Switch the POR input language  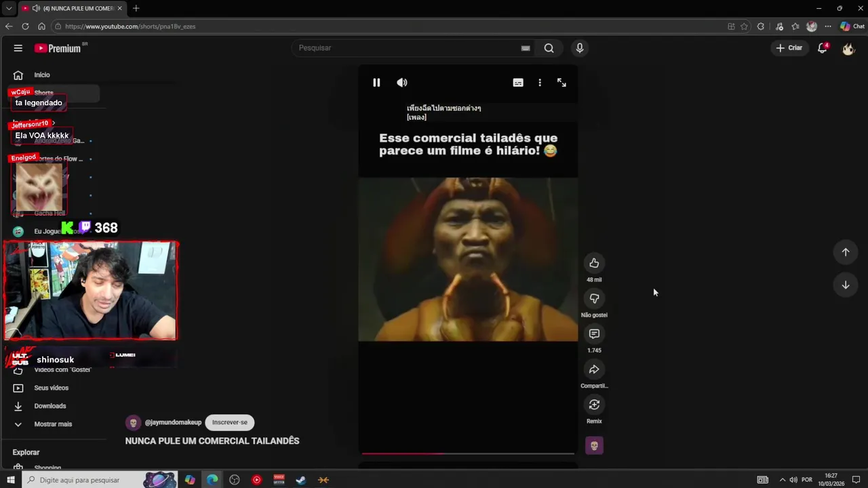(x=807, y=480)
